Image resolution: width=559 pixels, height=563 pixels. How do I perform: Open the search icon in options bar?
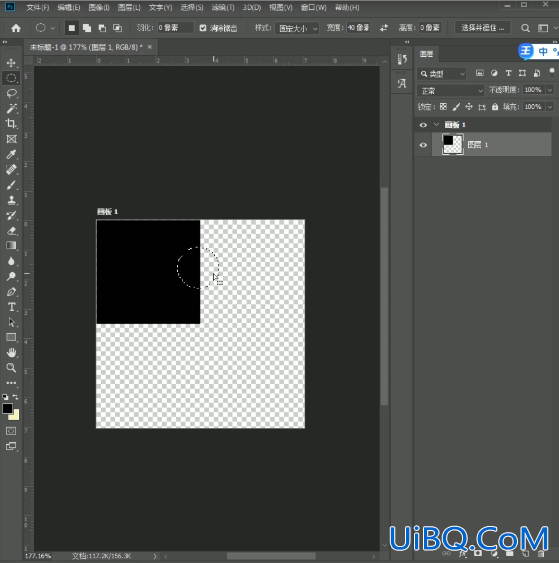point(525,28)
